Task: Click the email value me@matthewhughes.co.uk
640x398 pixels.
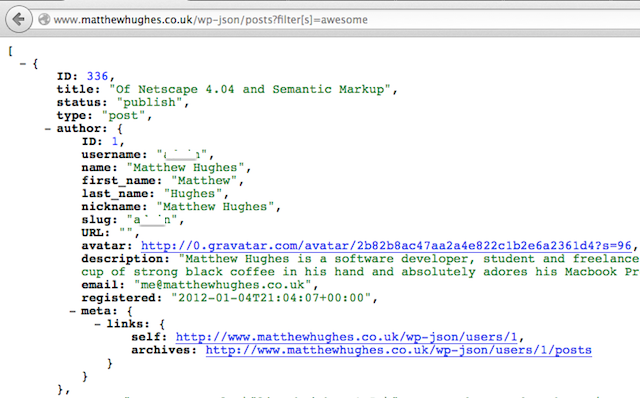Action: [x=222, y=285]
